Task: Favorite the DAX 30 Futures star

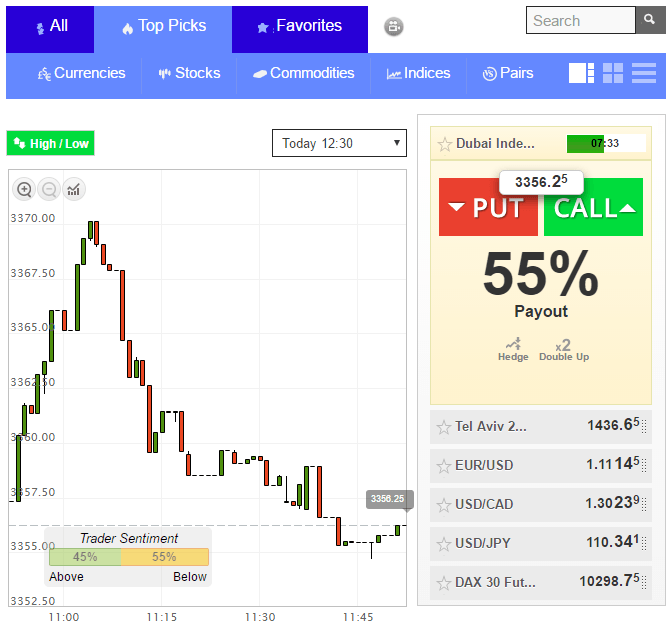Action: 444,583
